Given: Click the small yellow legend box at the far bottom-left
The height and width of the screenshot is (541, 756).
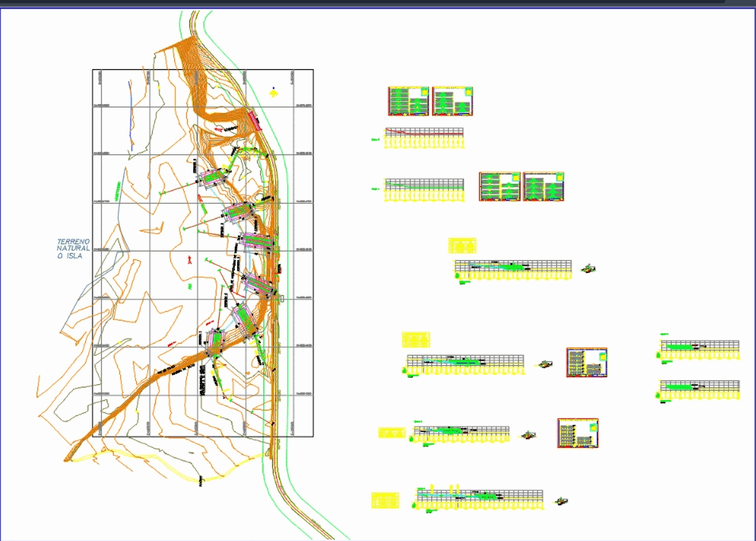Looking at the screenshot, I should point(386,500).
